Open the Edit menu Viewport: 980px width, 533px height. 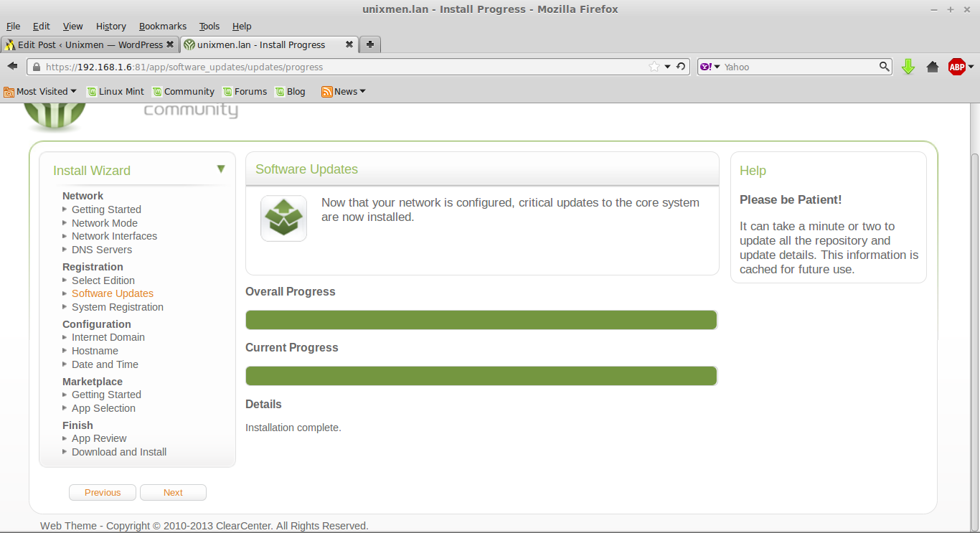(42, 27)
